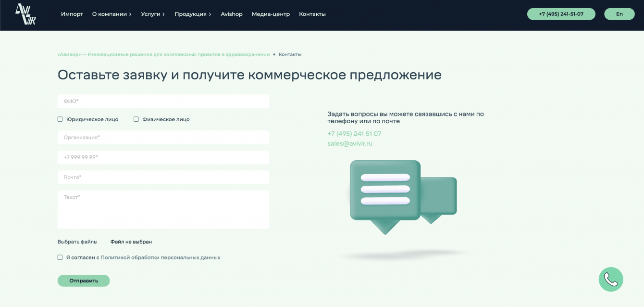
Task: Click the +7 (495) 241 51 07 contact link
Action: pos(354,134)
